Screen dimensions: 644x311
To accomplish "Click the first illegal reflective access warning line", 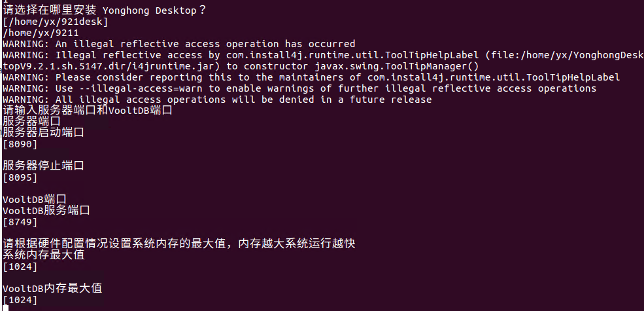I will pos(178,44).
